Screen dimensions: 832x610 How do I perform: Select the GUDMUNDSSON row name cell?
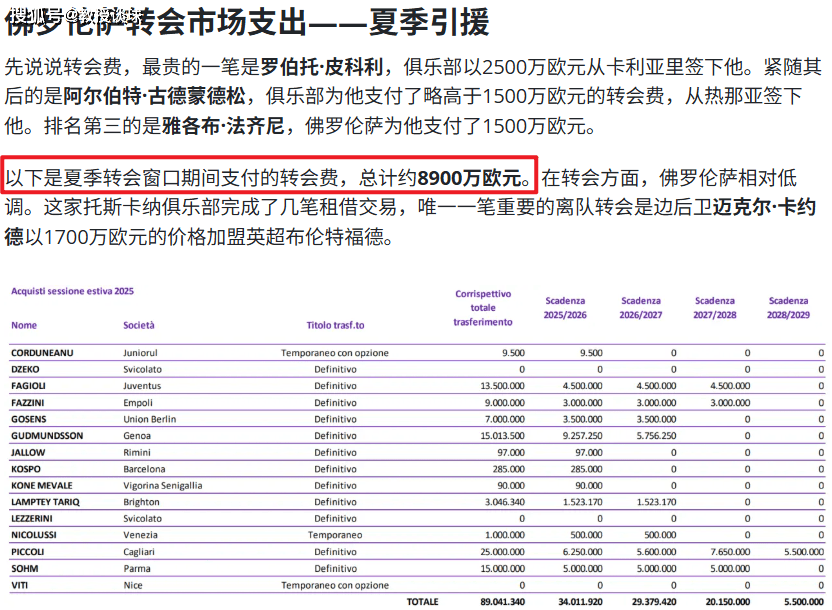point(45,436)
